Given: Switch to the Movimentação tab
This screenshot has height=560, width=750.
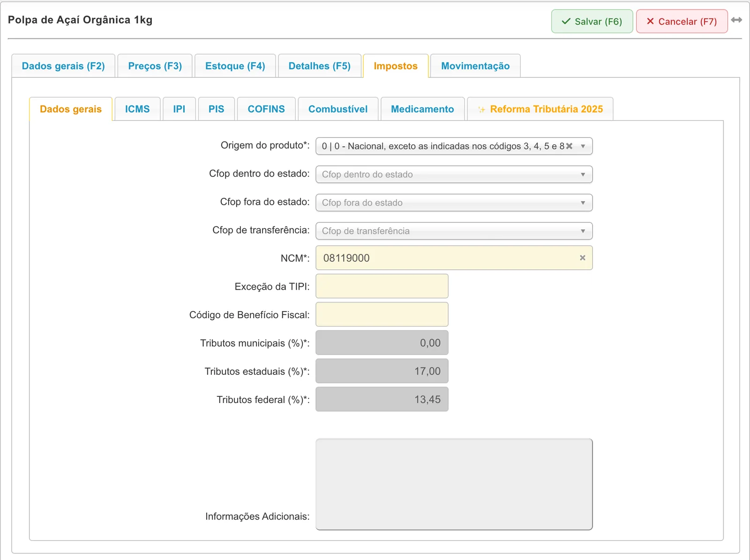Looking at the screenshot, I should pyautogui.click(x=475, y=66).
